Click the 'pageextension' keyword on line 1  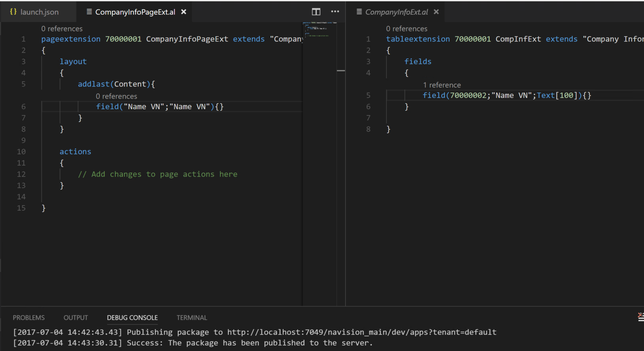pos(71,39)
